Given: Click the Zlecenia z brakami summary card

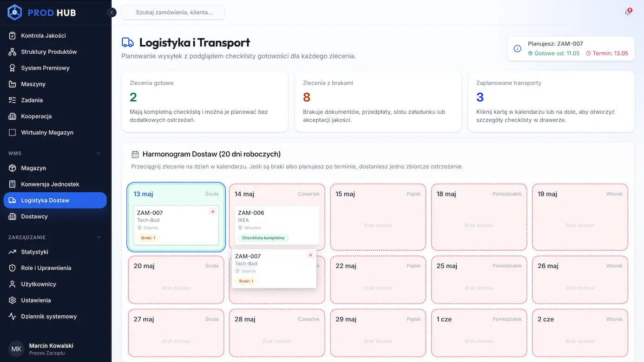Looking at the screenshot, I should click(378, 102).
